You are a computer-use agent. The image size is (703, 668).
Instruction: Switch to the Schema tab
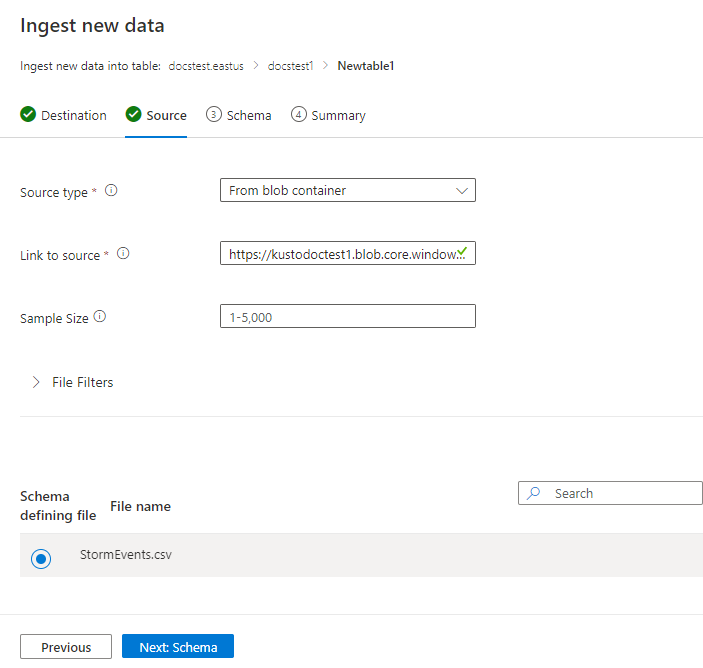click(x=248, y=115)
